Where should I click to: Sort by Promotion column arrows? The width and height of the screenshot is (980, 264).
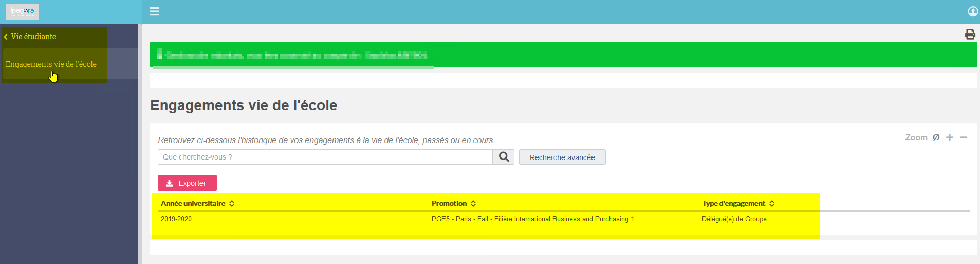473,203
